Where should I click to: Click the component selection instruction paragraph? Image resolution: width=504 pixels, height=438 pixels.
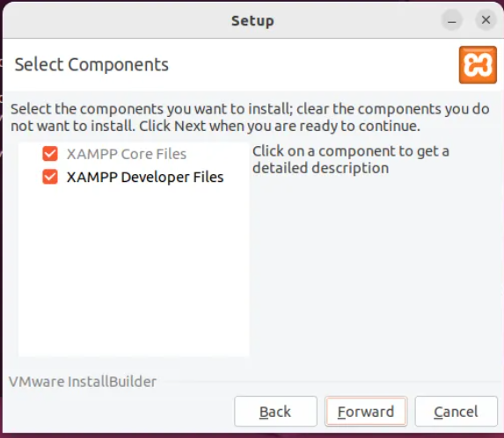pos(250,118)
